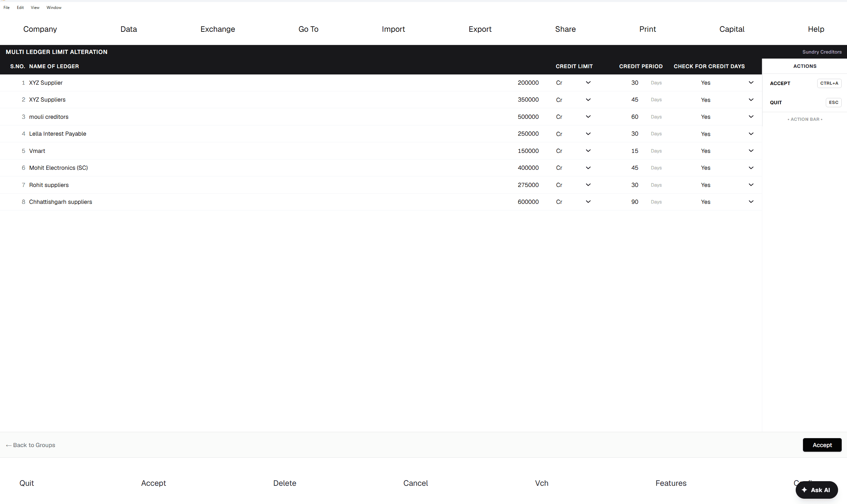Click the CTRL+A shortcut badge
Image resolution: width=847 pixels, height=504 pixels.
tap(829, 83)
